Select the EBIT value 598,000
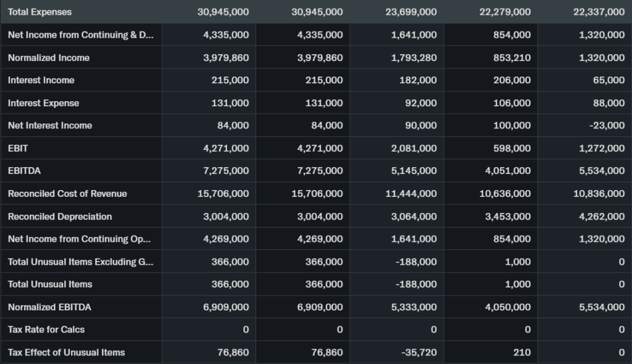Screen dimensions: 632x364 [512, 148]
